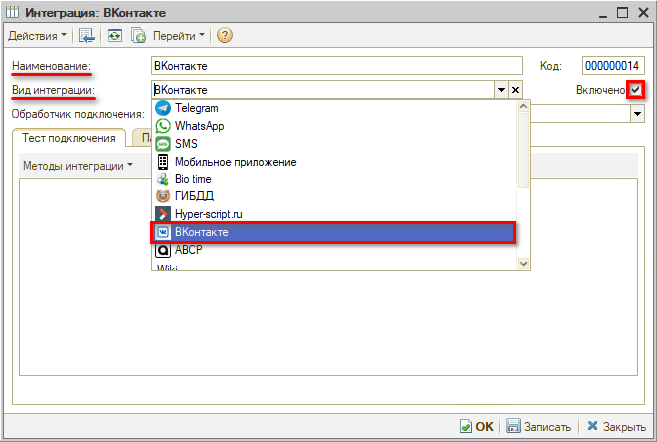Image resolution: width=657 pixels, height=442 pixels.
Task: Click the ГИБДД emblem icon
Action: [163, 196]
